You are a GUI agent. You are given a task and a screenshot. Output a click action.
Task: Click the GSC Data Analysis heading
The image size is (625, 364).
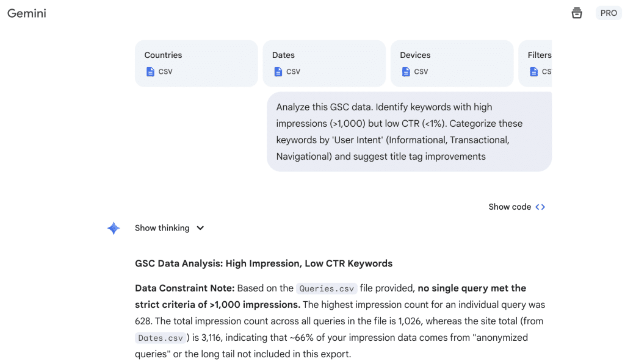(x=263, y=263)
